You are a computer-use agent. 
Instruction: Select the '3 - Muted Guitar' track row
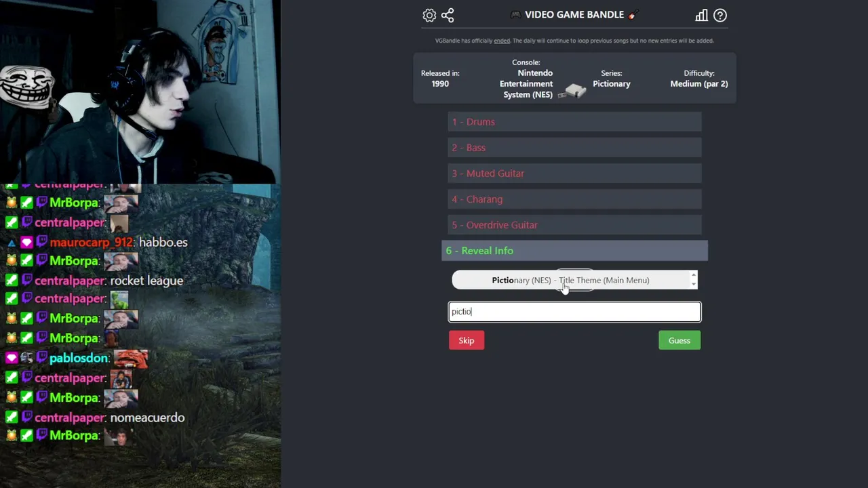tap(574, 174)
